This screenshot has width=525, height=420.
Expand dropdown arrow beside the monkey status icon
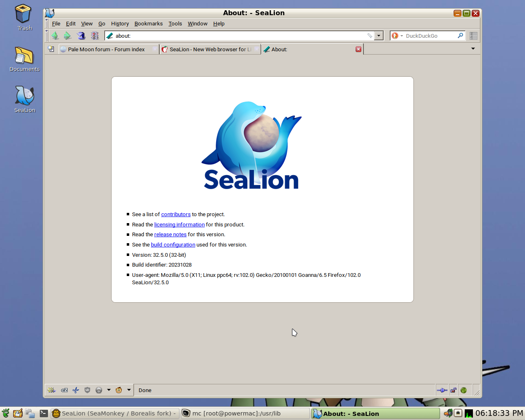129,390
